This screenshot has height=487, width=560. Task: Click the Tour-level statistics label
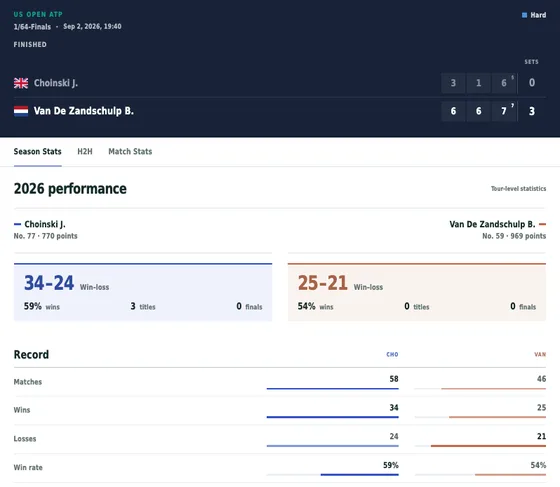pyautogui.click(x=518, y=189)
